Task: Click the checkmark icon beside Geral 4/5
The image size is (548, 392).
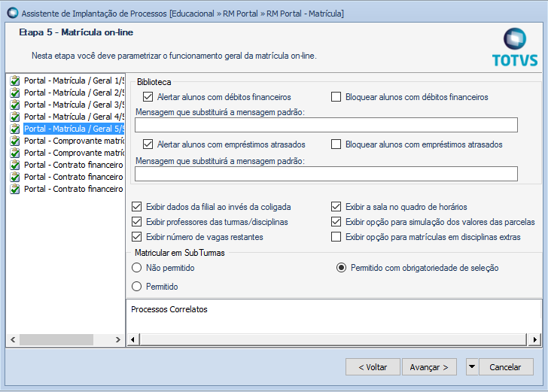Action: [15, 117]
